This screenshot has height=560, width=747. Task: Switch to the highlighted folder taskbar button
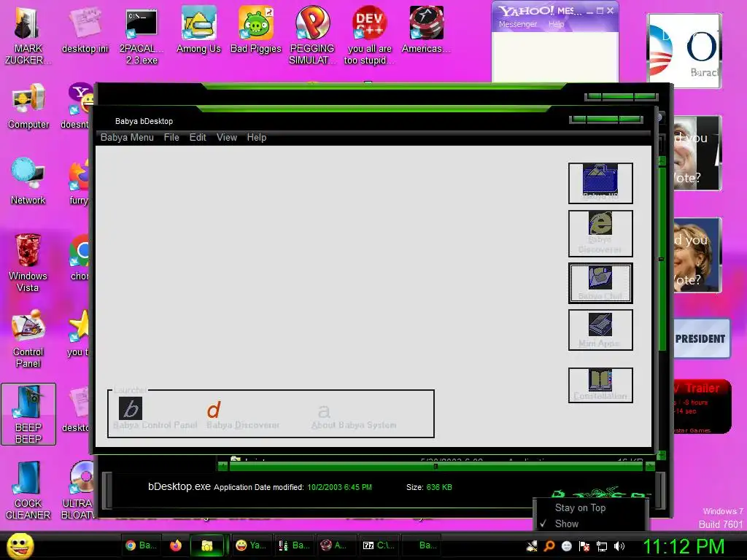(x=206, y=545)
